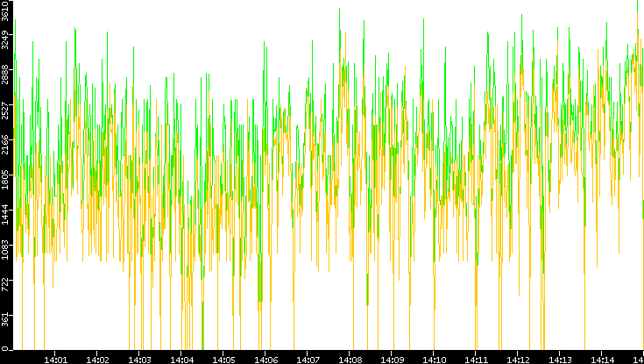
Task: Click the 14:07 time axis label
Action: coord(308,360)
